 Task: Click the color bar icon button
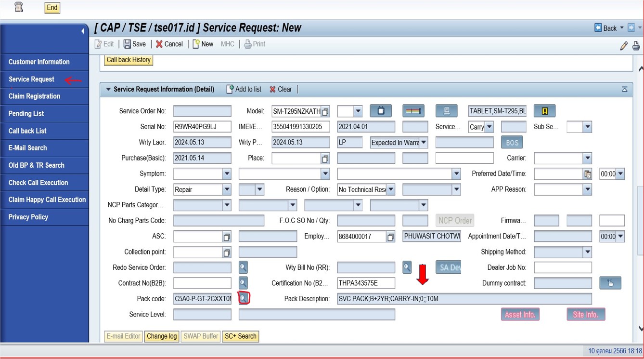413,111
